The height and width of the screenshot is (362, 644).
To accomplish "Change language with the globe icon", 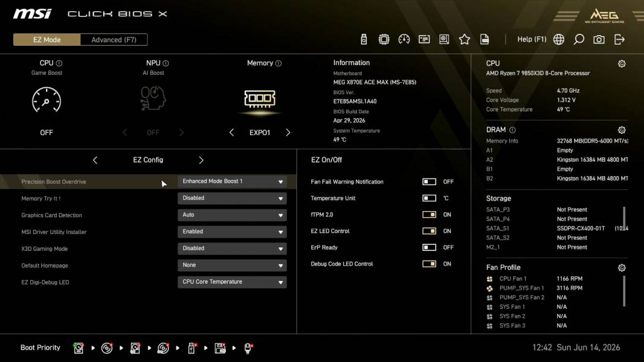I will pyautogui.click(x=559, y=39).
